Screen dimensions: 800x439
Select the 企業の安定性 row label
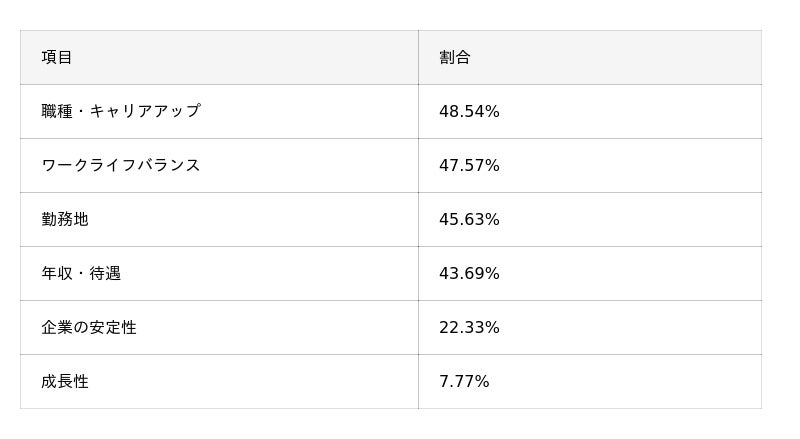[x=89, y=327]
